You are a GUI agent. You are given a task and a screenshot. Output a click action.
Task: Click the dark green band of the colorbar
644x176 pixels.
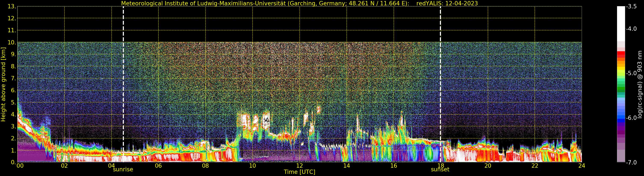621,91
